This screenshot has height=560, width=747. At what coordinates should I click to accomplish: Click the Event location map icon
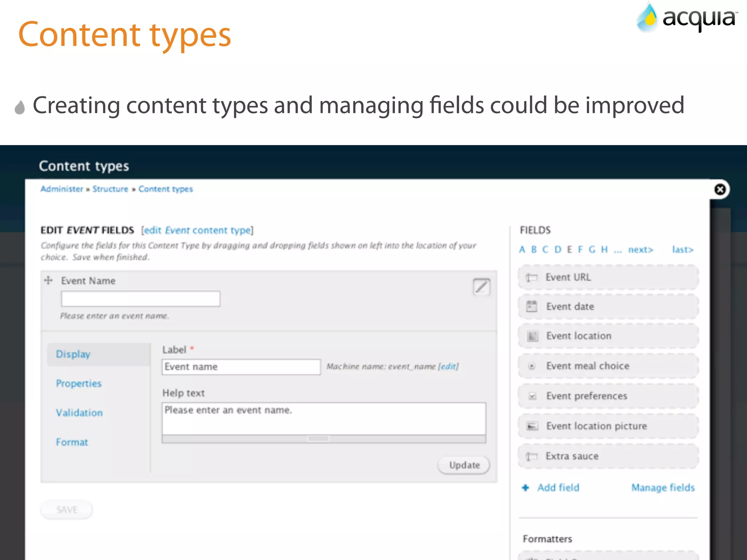pos(533,336)
